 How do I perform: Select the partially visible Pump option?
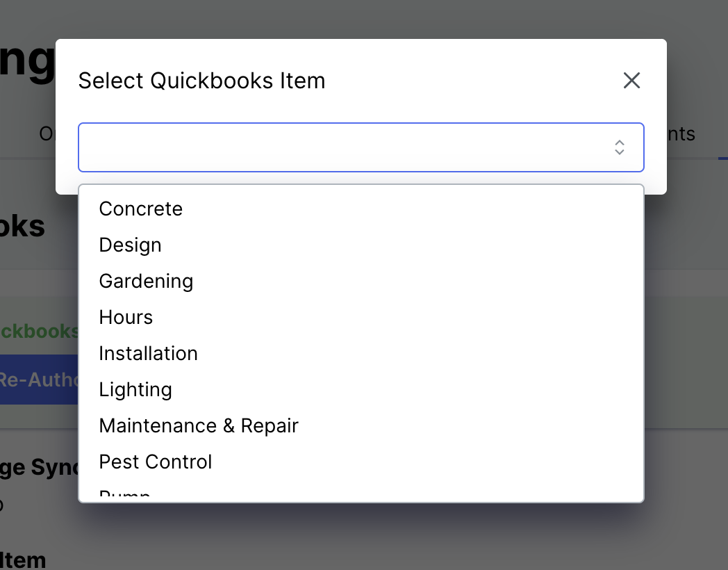coord(124,494)
